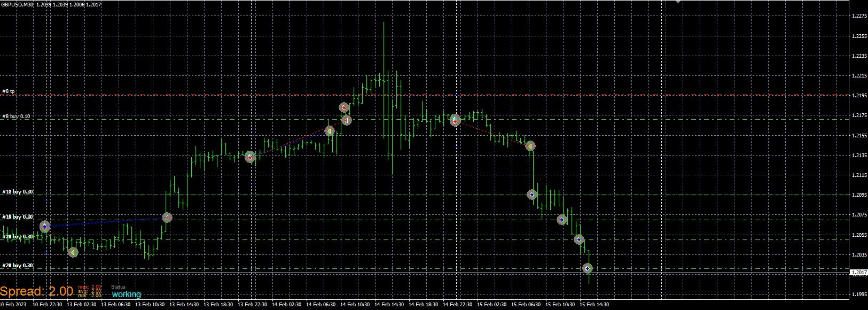868x310 pixels.
Task: Select the buy marker on the 1.2095 level
Action: [x=532, y=195]
